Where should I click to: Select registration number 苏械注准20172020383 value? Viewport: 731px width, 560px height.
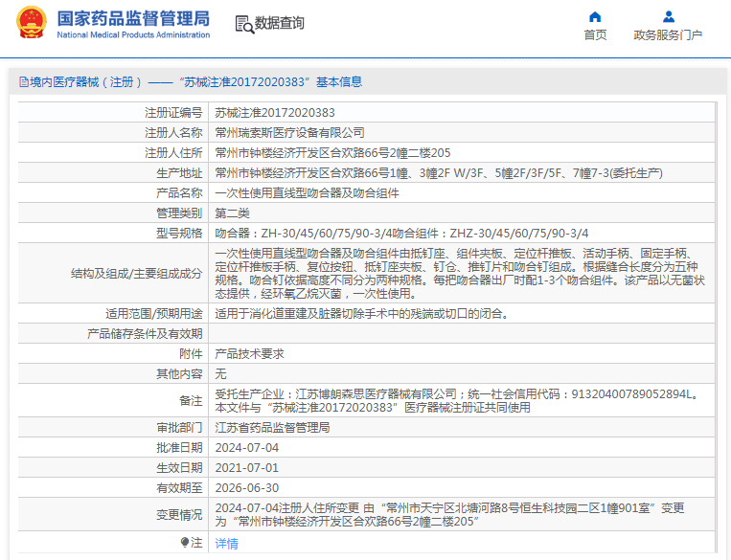pyautogui.click(x=275, y=113)
